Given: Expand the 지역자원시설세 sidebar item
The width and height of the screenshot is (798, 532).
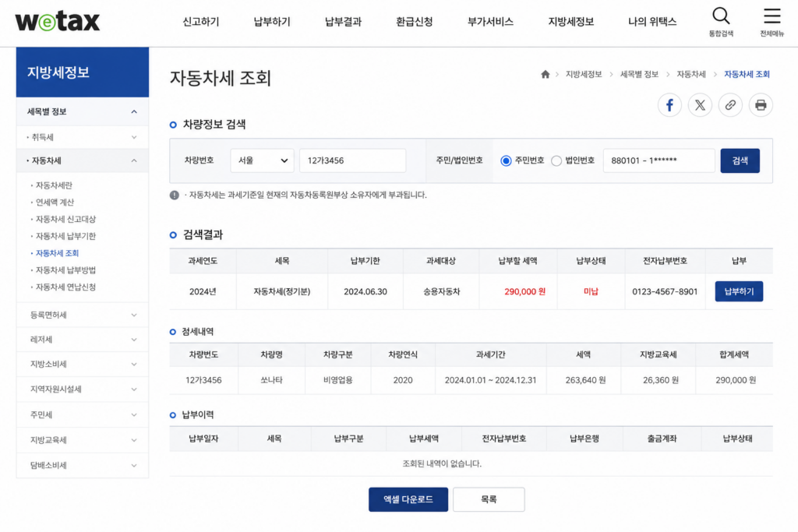Looking at the screenshot, I should pos(83,389).
